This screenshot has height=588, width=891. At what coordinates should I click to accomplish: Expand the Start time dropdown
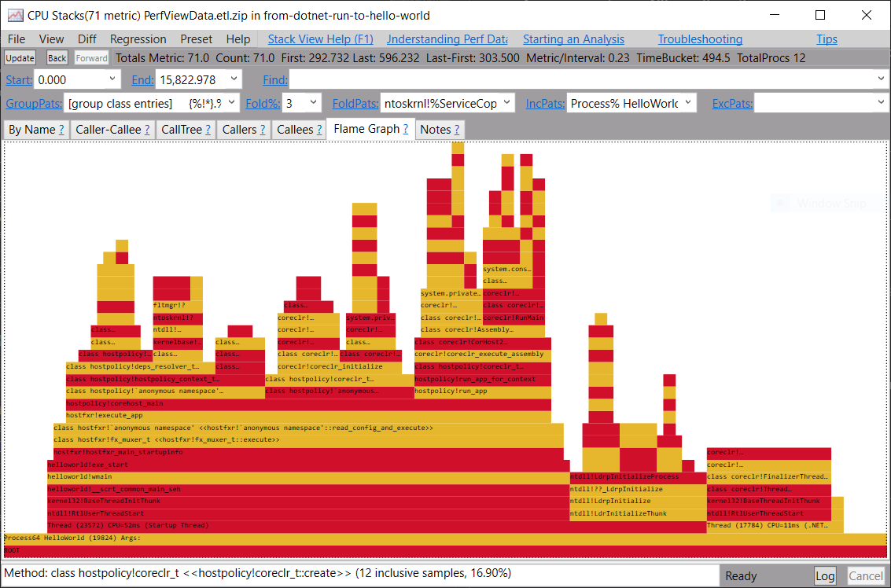pyautogui.click(x=112, y=79)
